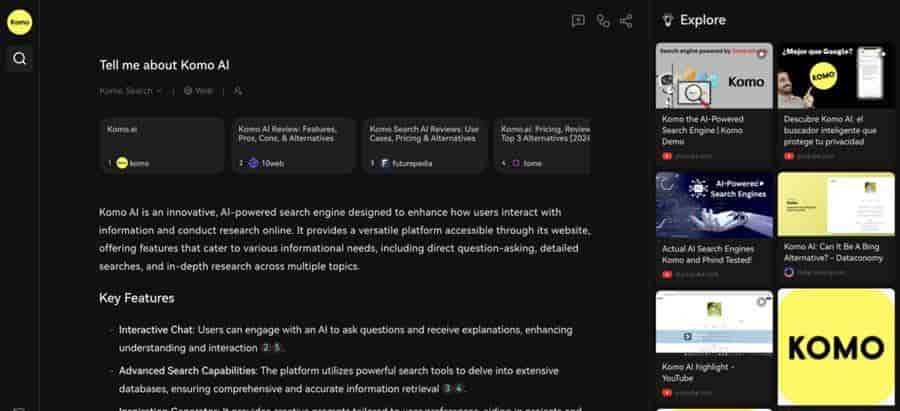This screenshot has width=900, height=411.
Task: Click citation number 3 after Advanced Search
Action: tap(447, 389)
